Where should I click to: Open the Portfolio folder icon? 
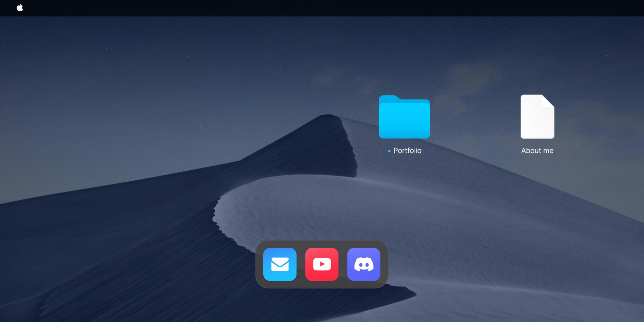(404, 118)
